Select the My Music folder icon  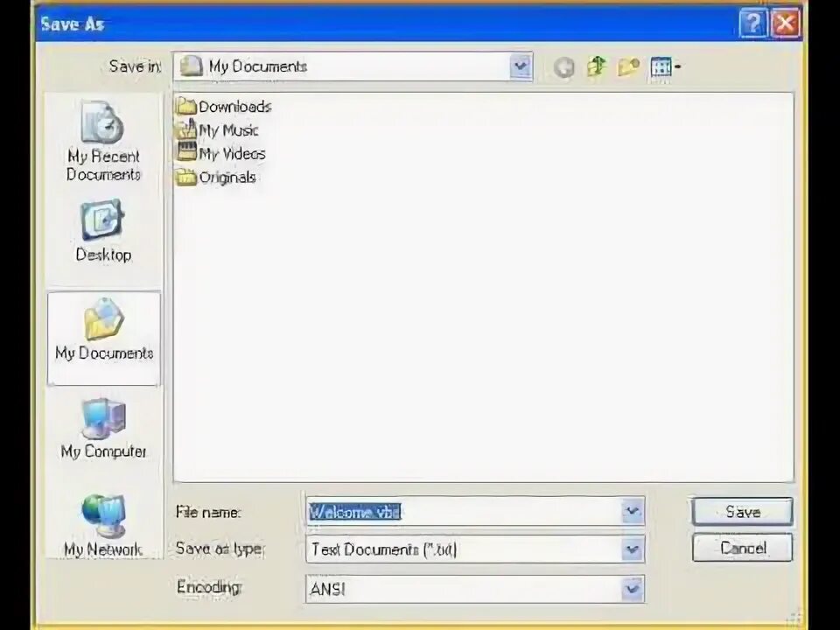(x=185, y=129)
